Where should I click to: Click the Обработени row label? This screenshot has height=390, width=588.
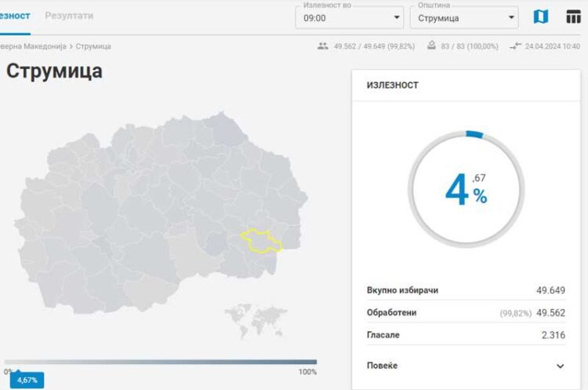(391, 312)
